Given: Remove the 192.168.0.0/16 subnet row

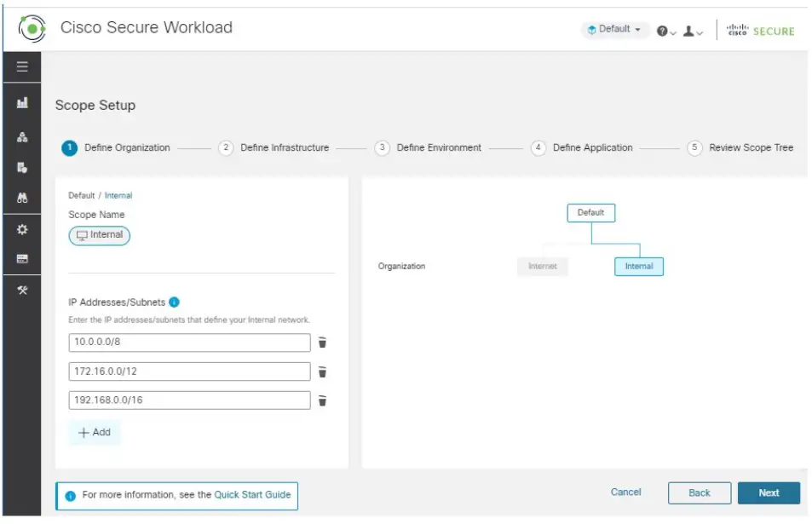Looking at the screenshot, I should click(322, 400).
